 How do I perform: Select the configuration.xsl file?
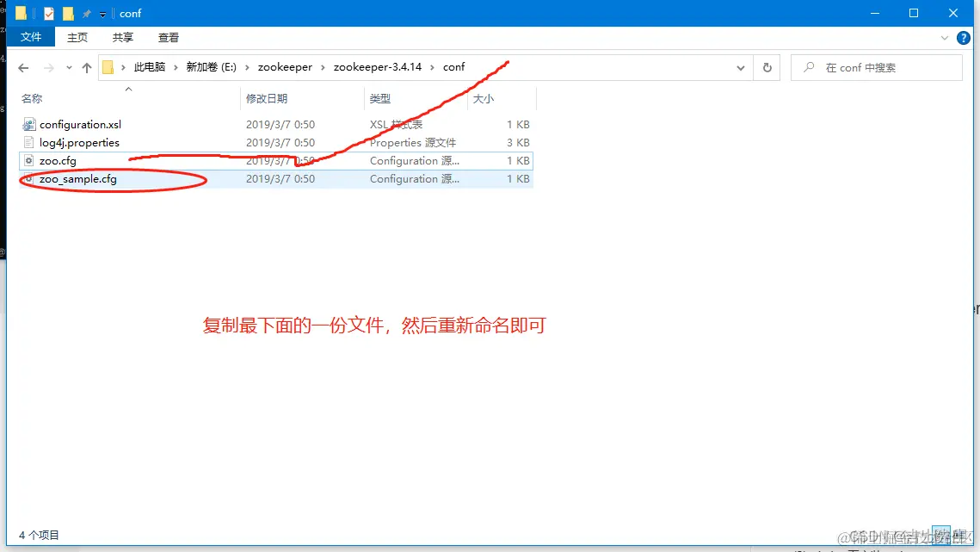click(275, 125)
